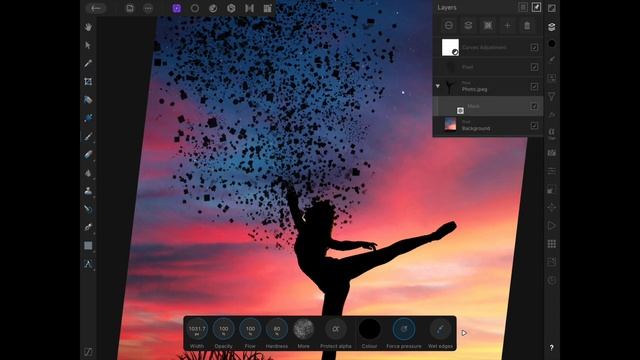Click the mask layer button in Layers panel

coord(488,25)
